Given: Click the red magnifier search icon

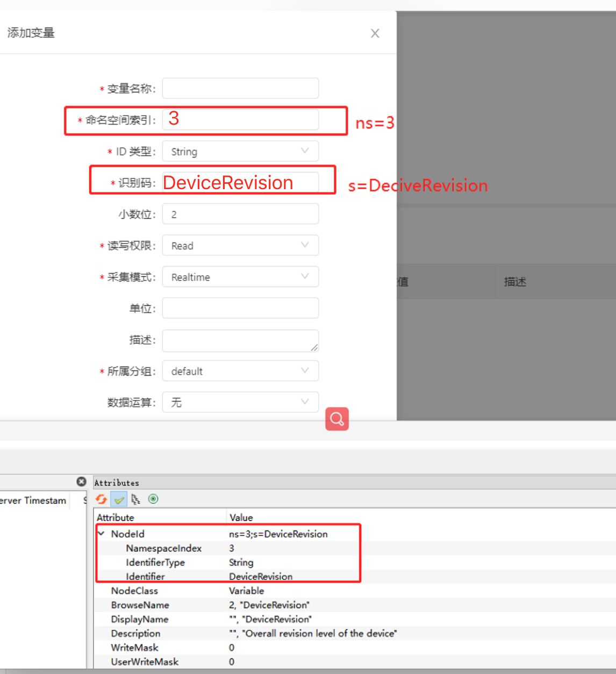Looking at the screenshot, I should [x=337, y=419].
